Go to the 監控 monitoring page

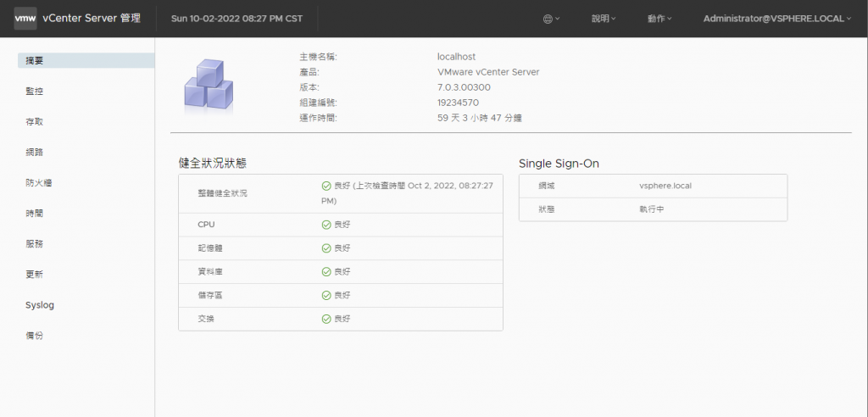point(34,92)
